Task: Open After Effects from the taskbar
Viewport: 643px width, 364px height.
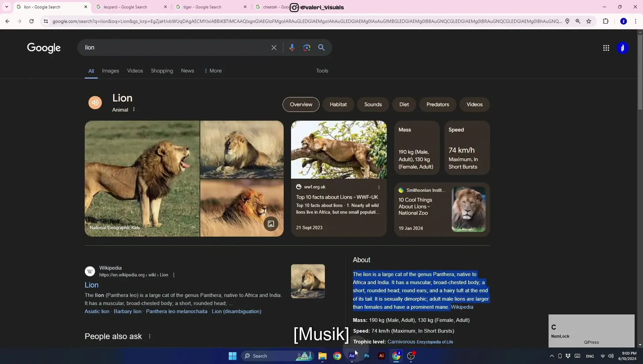Action: tap(352, 356)
